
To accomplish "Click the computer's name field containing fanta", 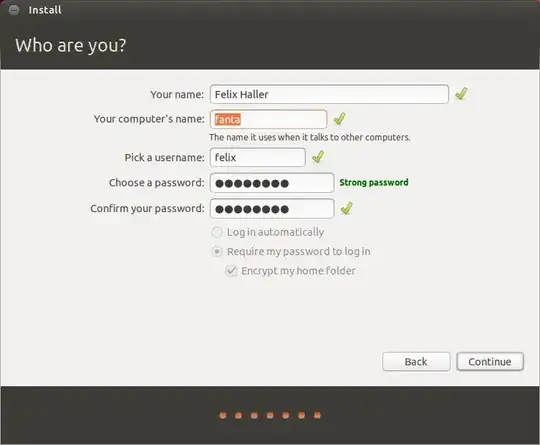I will pos(268,119).
